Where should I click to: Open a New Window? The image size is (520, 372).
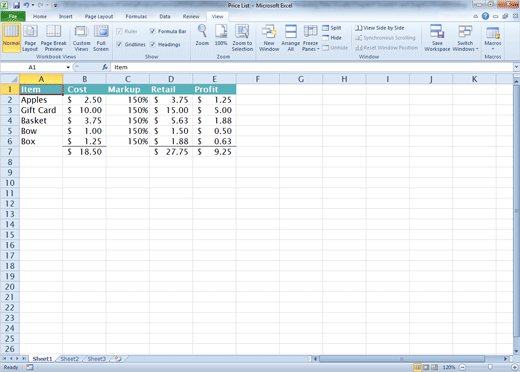(269, 38)
